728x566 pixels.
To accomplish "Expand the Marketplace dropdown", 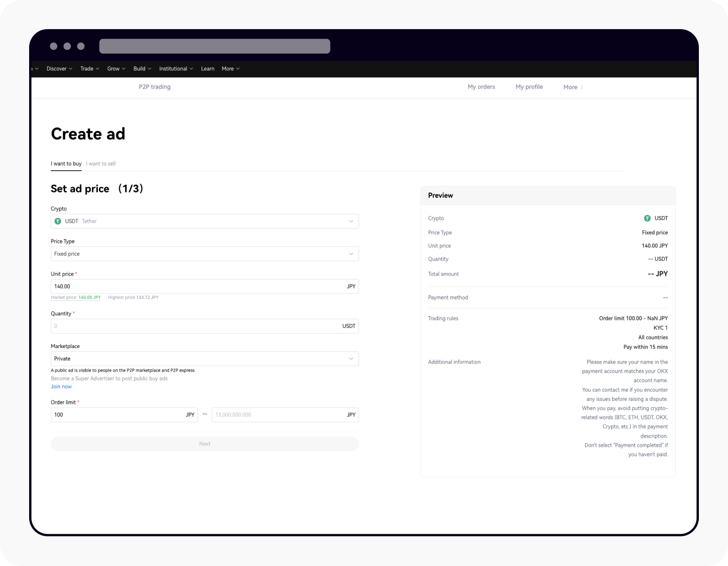I will 351,359.
